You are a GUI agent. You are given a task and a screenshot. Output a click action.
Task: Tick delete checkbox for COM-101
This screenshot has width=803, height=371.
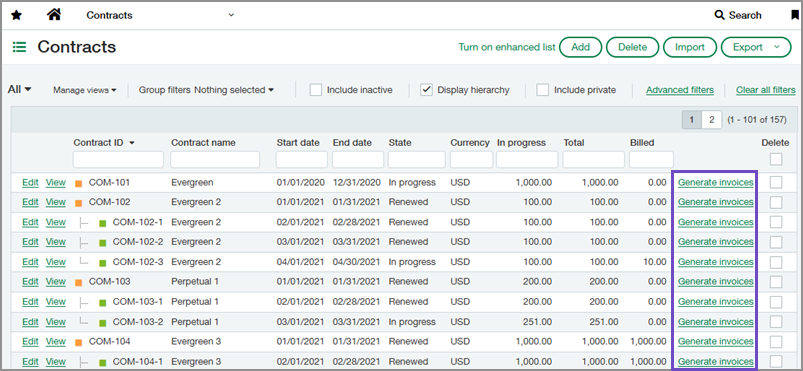776,182
